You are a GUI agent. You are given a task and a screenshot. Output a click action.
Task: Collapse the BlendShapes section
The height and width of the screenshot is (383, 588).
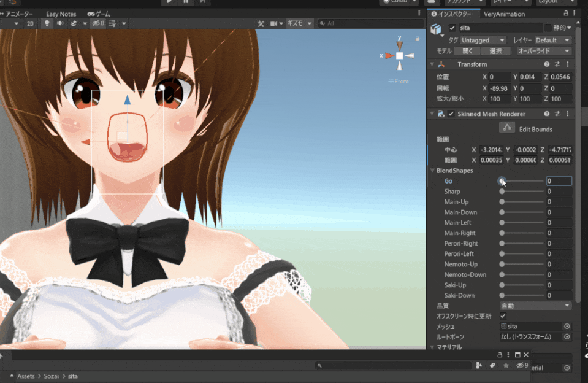pyautogui.click(x=432, y=171)
